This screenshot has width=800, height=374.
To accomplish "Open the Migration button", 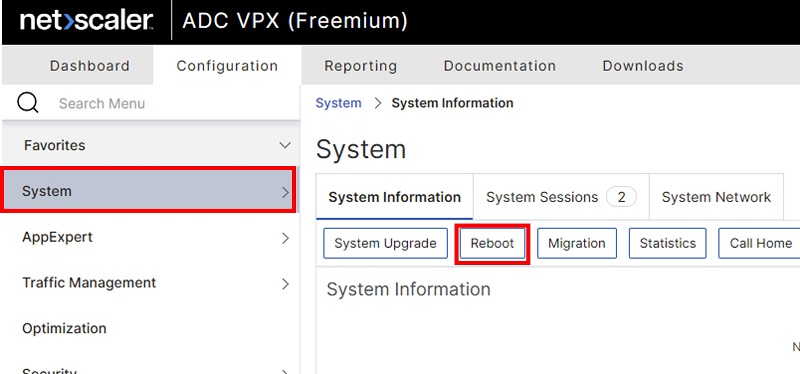I will click(577, 243).
